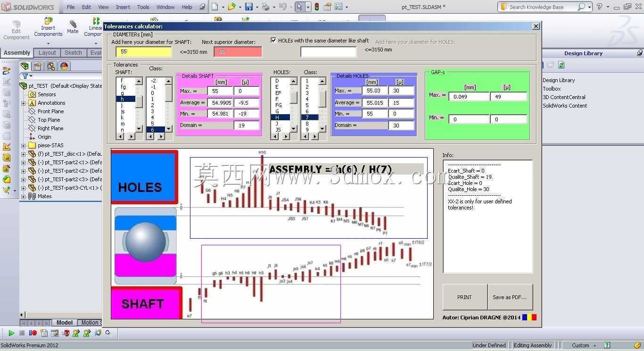644x351 pixels.
Task: Expand the piese-STAS folder node
Action: pos(23,145)
